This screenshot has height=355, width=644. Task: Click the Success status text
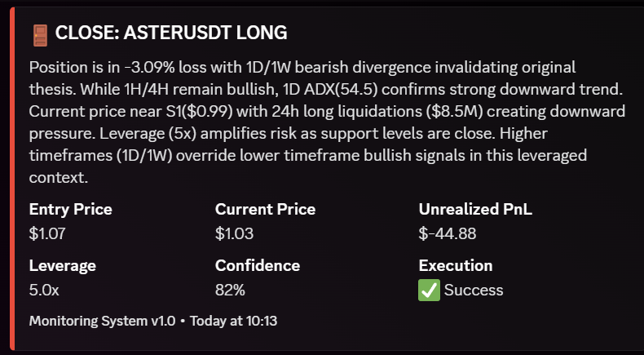[x=474, y=290]
